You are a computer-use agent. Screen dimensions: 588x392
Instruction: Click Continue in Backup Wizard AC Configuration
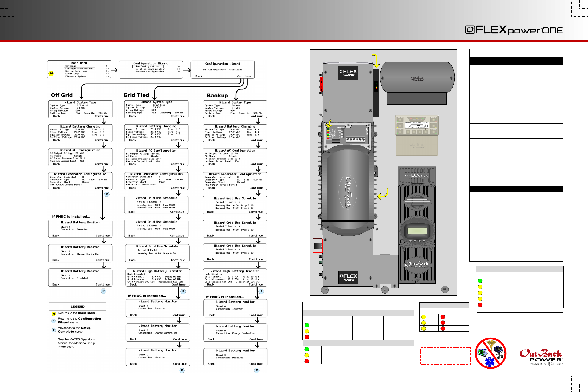click(x=256, y=164)
